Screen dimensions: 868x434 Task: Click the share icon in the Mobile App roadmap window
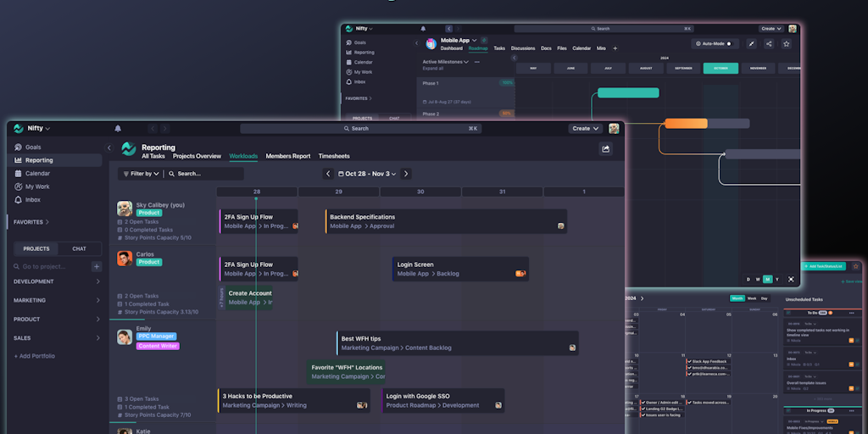[x=769, y=44]
